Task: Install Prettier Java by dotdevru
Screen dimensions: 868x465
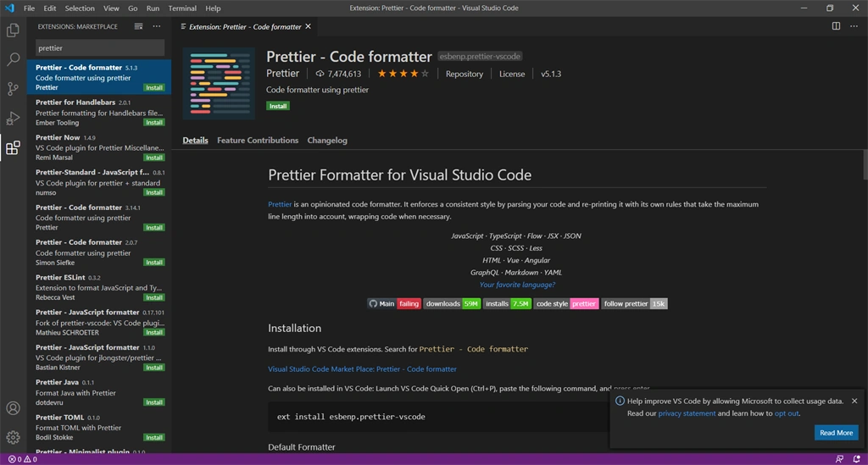Action: click(154, 402)
